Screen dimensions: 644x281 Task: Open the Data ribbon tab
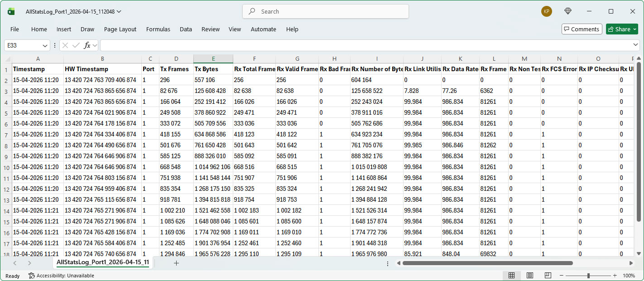click(186, 29)
